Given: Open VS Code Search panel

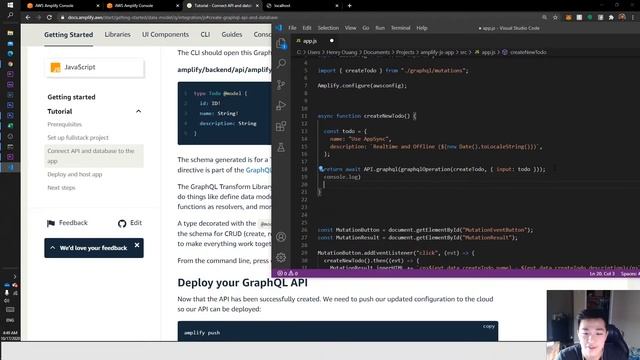Looking at the screenshot, I should (281, 63).
